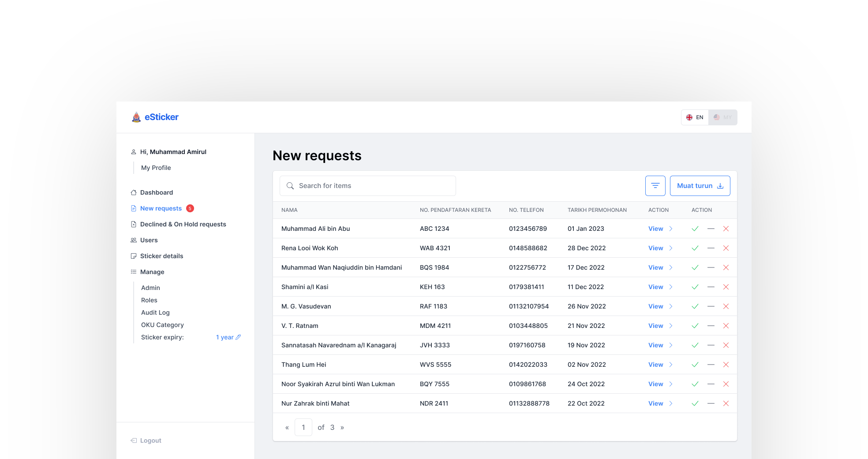The image size is (868, 459).
Task: Approve Nur Zahrak binti Mahat request
Action: click(x=695, y=403)
